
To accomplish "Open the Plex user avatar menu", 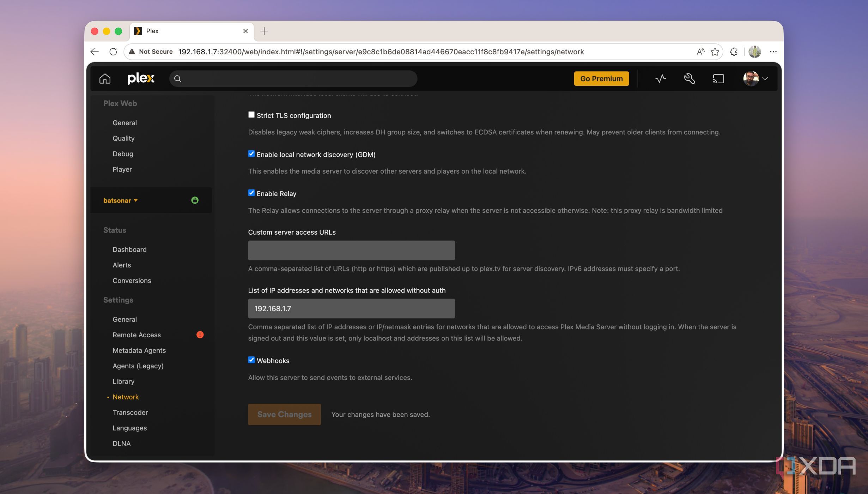I will click(x=755, y=78).
